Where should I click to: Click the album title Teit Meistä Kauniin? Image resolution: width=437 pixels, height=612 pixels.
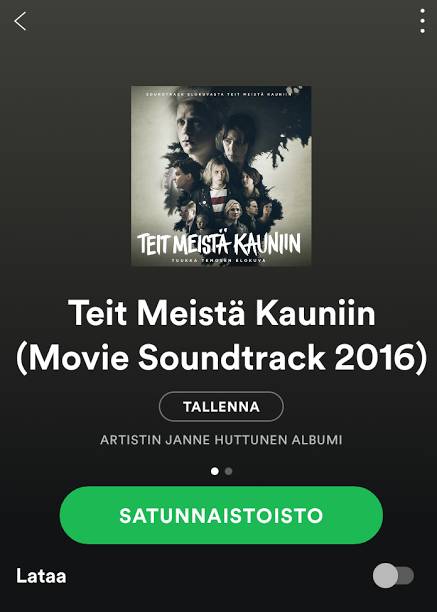tap(221, 313)
